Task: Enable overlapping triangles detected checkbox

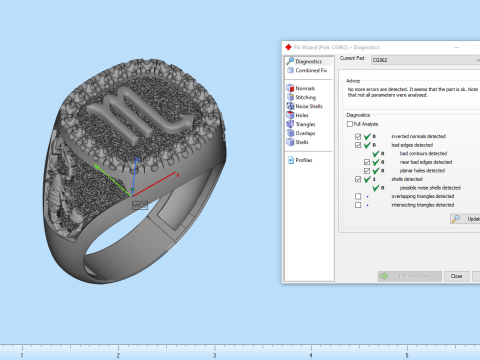Action: click(358, 196)
